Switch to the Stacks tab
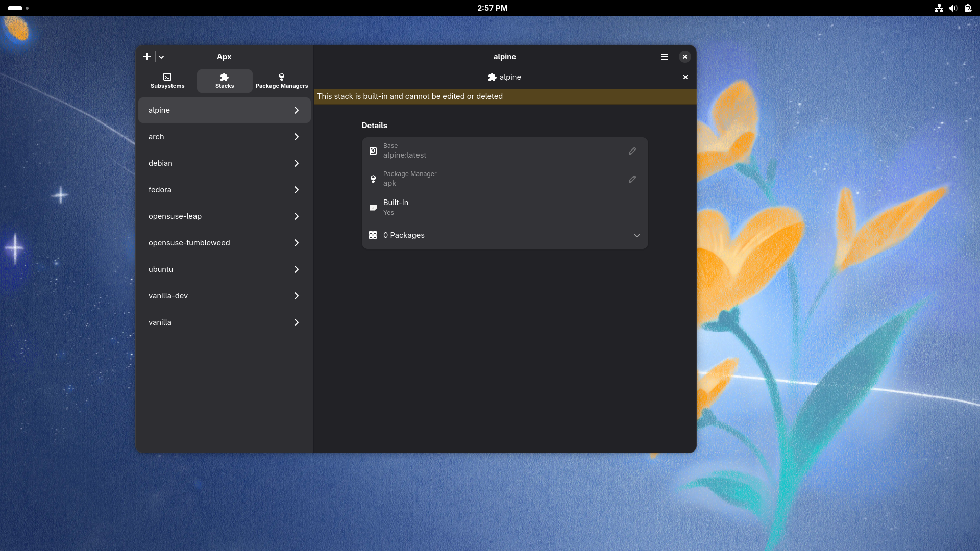 point(225,81)
